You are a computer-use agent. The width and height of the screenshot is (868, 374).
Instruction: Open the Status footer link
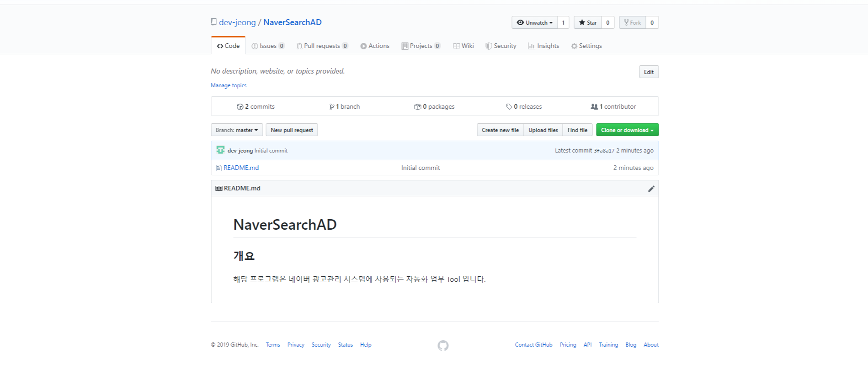[x=345, y=345]
